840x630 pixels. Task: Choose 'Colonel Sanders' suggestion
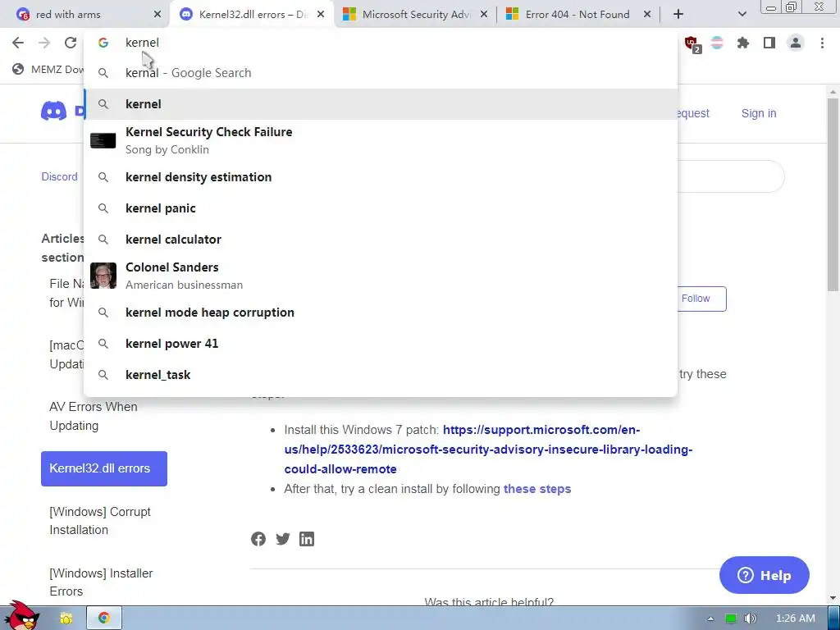(x=381, y=276)
